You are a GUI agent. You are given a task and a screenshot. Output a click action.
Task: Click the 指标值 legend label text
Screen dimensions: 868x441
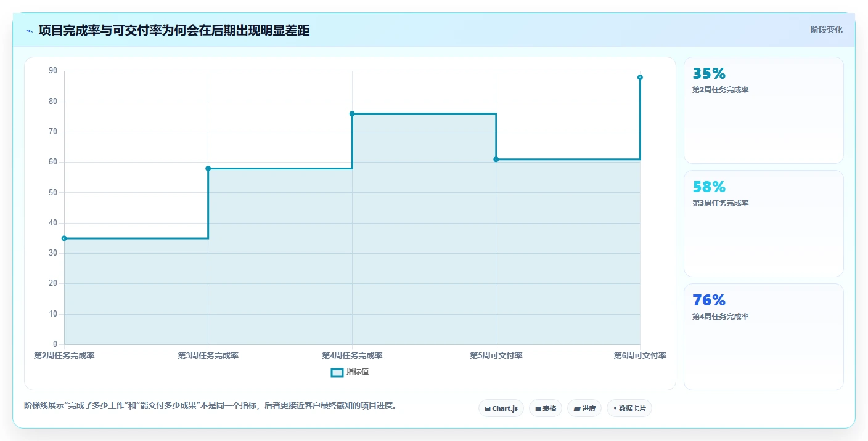358,372
